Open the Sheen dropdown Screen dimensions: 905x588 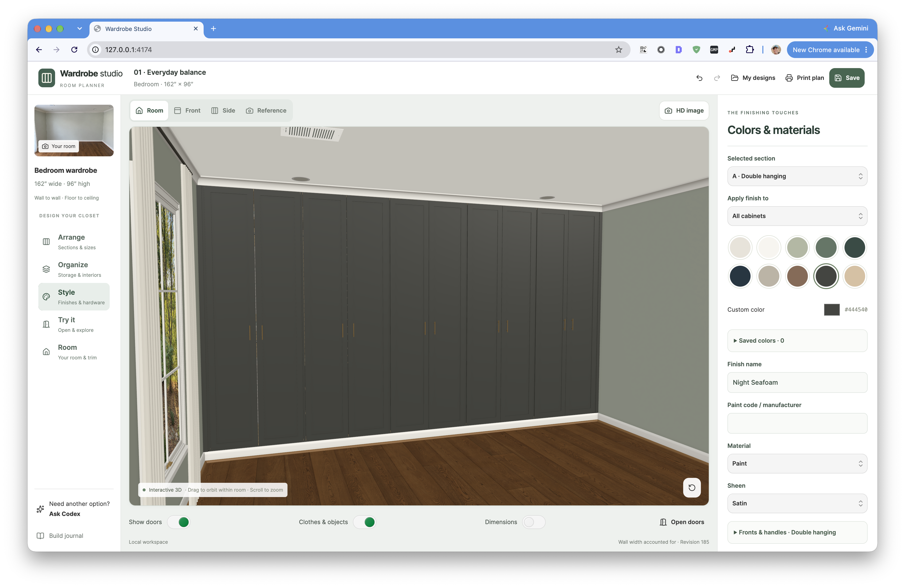coord(797,504)
